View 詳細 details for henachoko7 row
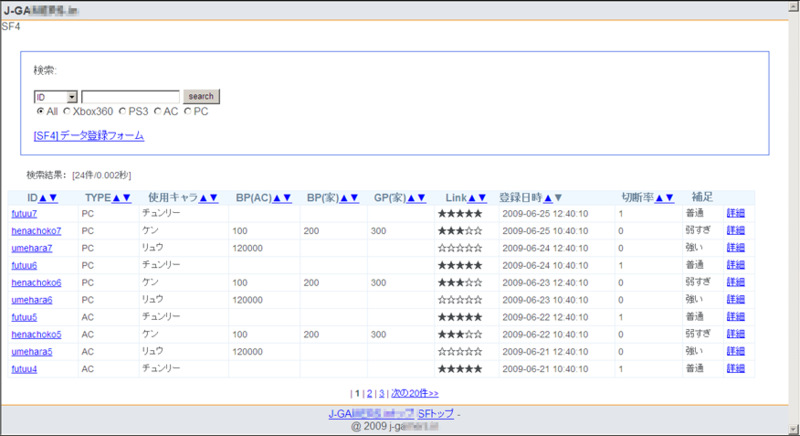 736,230
